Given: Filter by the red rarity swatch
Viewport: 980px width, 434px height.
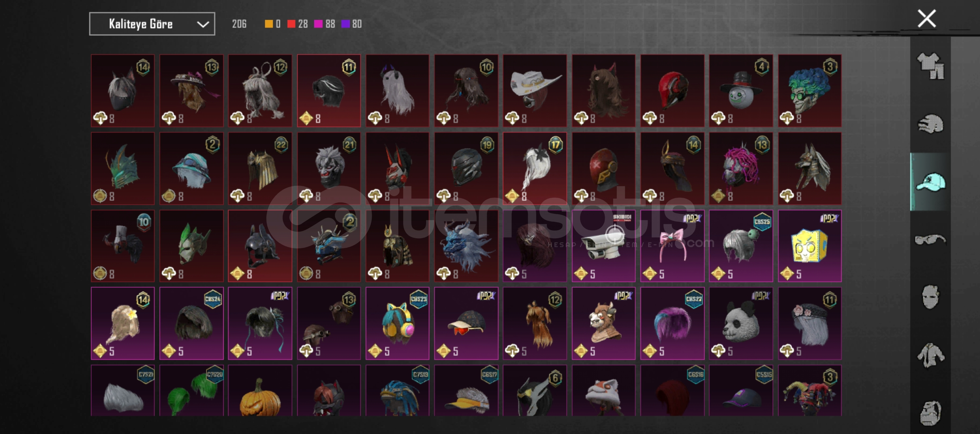Looking at the screenshot, I should 291,24.
